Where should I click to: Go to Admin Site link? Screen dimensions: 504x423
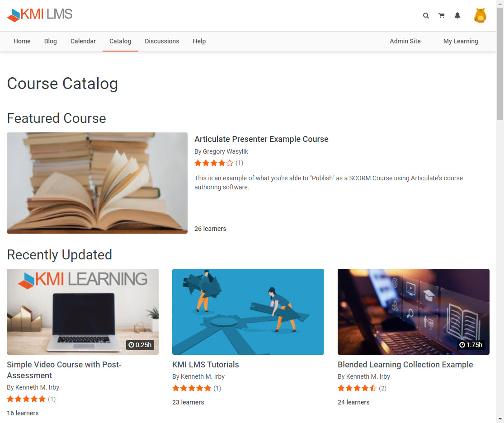405,41
